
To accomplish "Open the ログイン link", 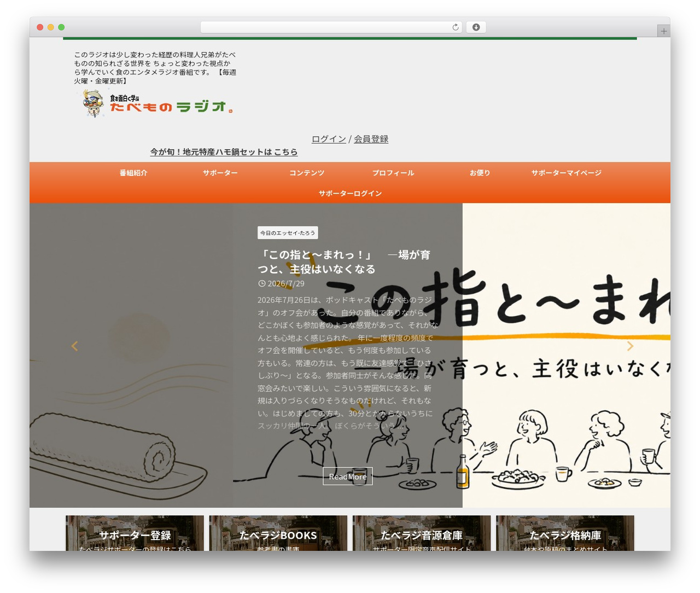I will pyautogui.click(x=329, y=139).
